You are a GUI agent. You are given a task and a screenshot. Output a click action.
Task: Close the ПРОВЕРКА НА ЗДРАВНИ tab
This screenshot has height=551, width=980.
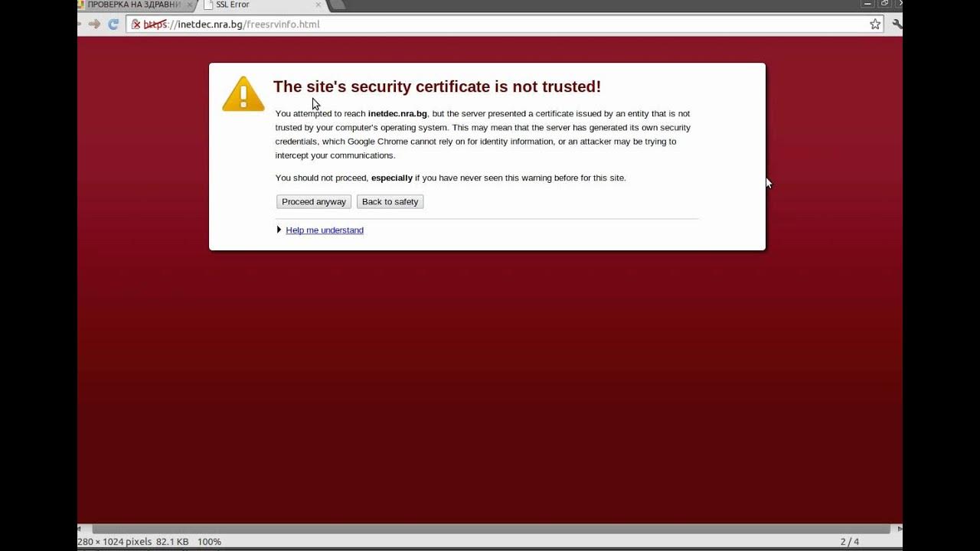coord(190,5)
